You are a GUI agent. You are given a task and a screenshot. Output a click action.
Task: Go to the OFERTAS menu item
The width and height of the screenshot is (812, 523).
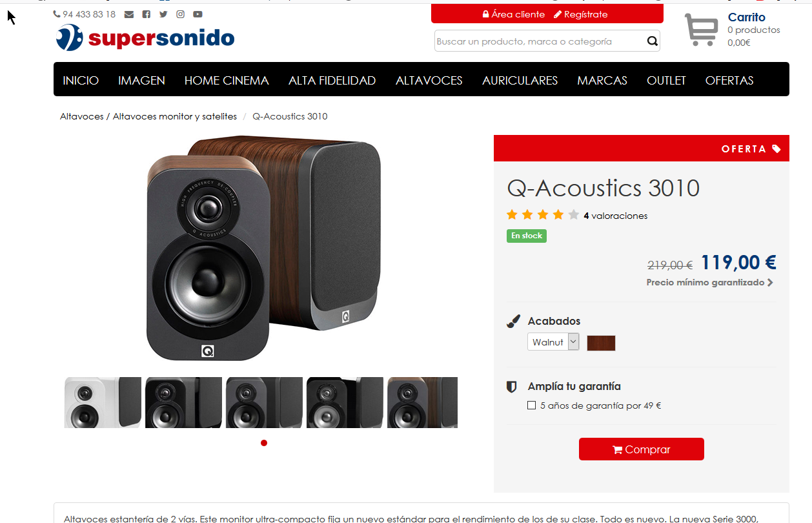729,81
